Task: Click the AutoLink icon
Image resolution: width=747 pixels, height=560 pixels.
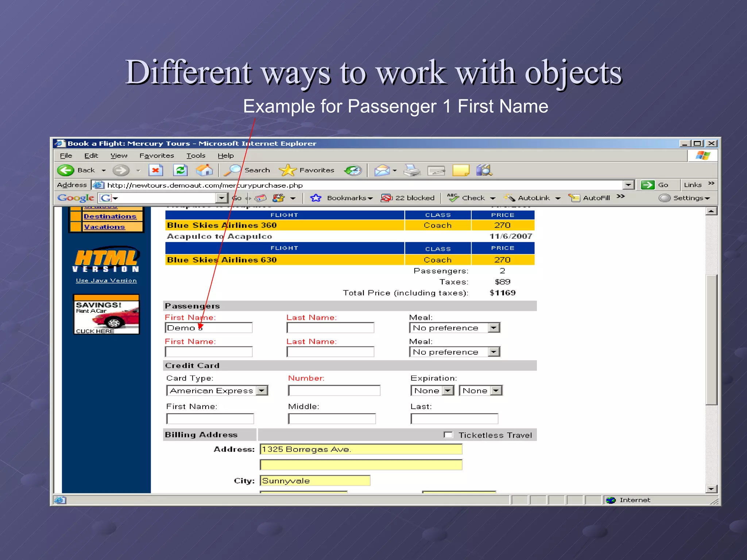Action: click(x=510, y=198)
